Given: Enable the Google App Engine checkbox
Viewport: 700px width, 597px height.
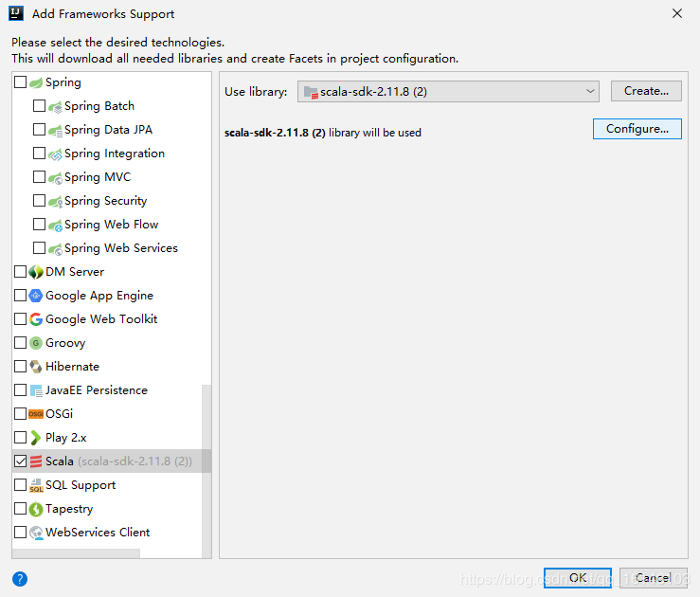Looking at the screenshot, I should [20, 295].
